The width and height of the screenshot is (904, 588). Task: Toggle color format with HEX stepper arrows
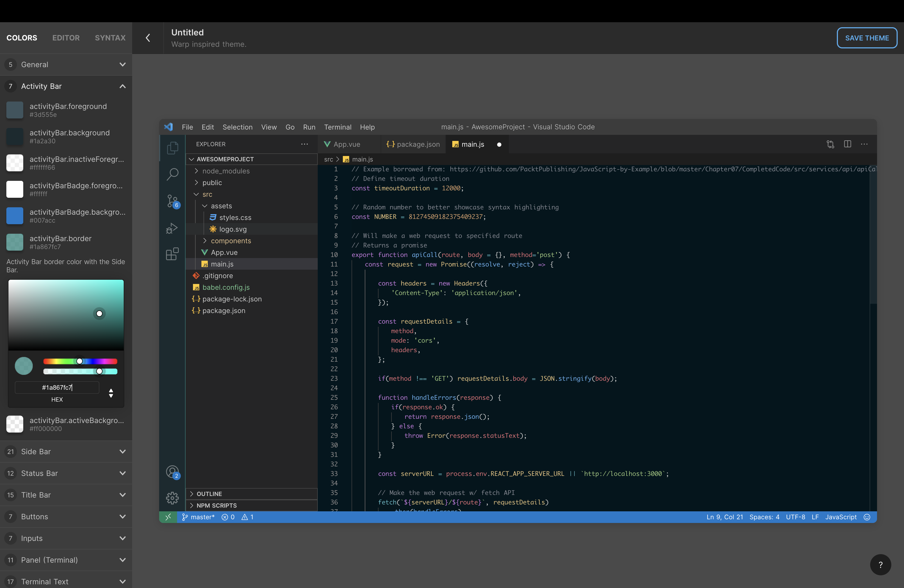point(111,393)
